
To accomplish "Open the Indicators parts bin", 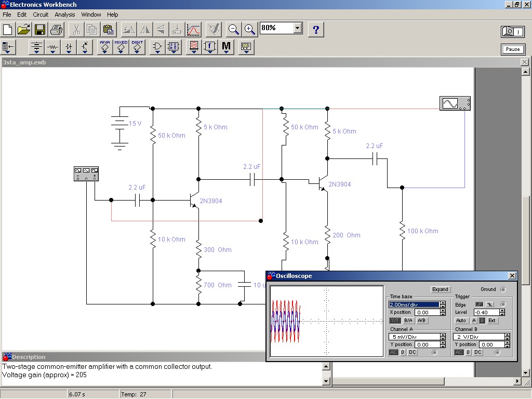I will tap(194, 47).
